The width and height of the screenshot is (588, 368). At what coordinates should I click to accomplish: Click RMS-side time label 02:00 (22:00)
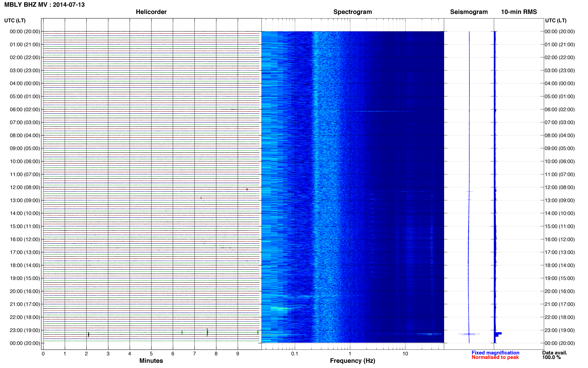[560, 57]
